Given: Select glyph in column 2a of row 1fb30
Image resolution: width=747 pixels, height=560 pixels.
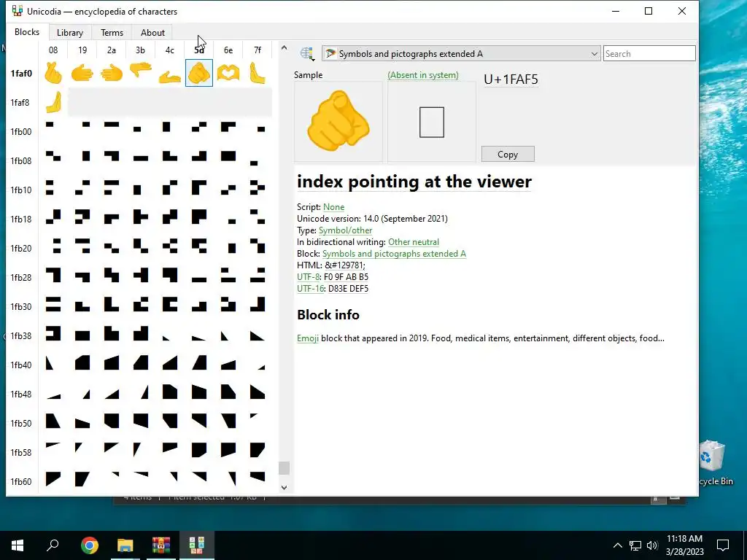Looking at the screenshot, I should (112, 306).
